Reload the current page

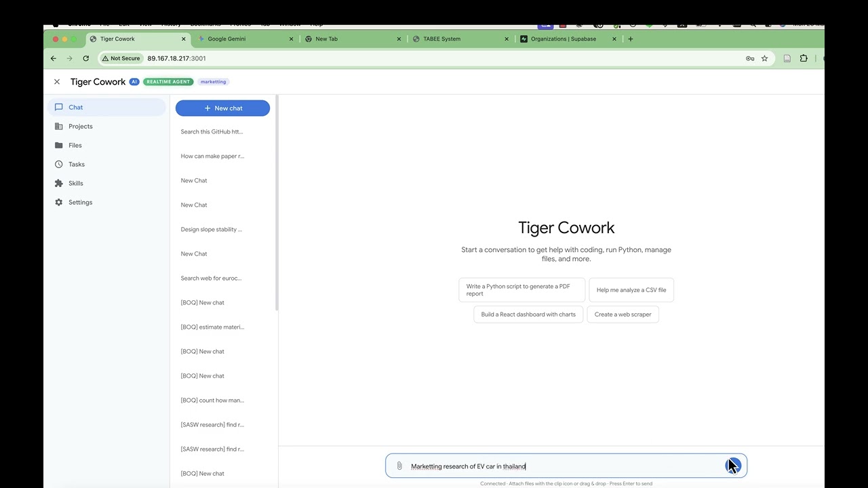pyautogui.click(x=85, y=58)
